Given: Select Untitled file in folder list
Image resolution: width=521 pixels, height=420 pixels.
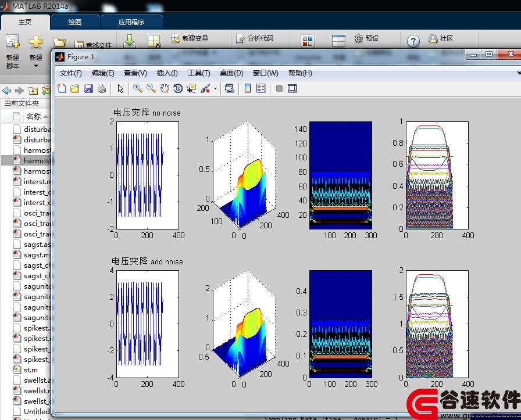Looking at the screenshot, I should click(x=31, y=412).
